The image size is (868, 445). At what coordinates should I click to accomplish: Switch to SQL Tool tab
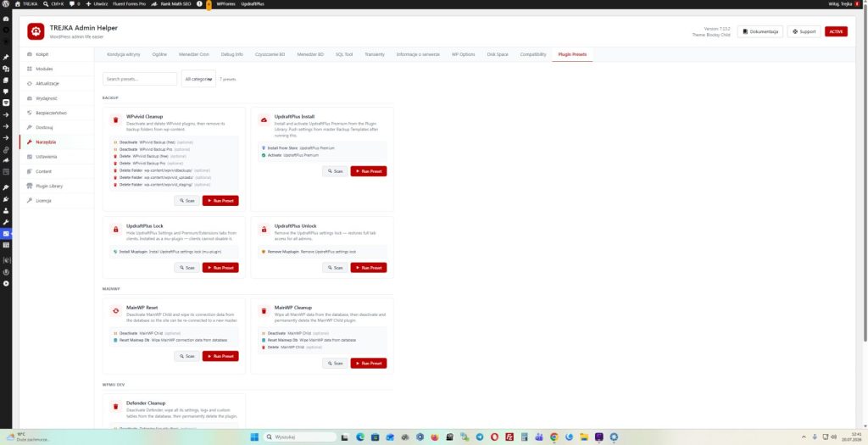click(x=344, y=54)
